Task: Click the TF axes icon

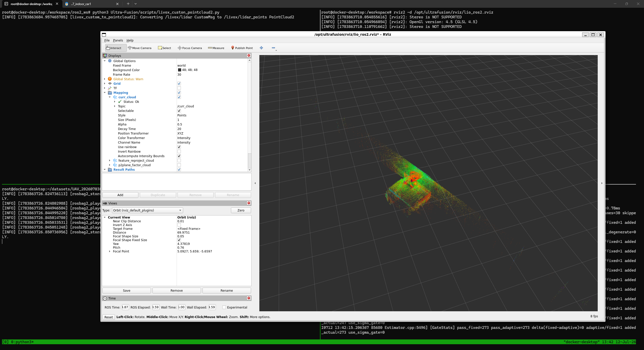Action: pos(110,88)
